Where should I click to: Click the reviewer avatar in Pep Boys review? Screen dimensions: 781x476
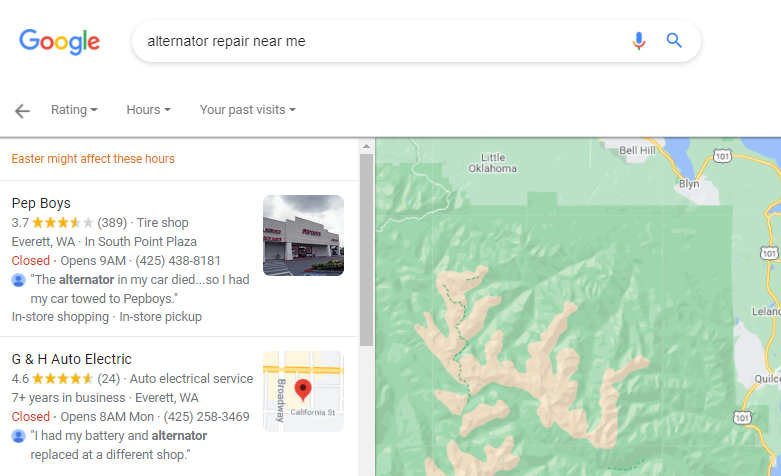pyautogui.click(x=18, y=280)
